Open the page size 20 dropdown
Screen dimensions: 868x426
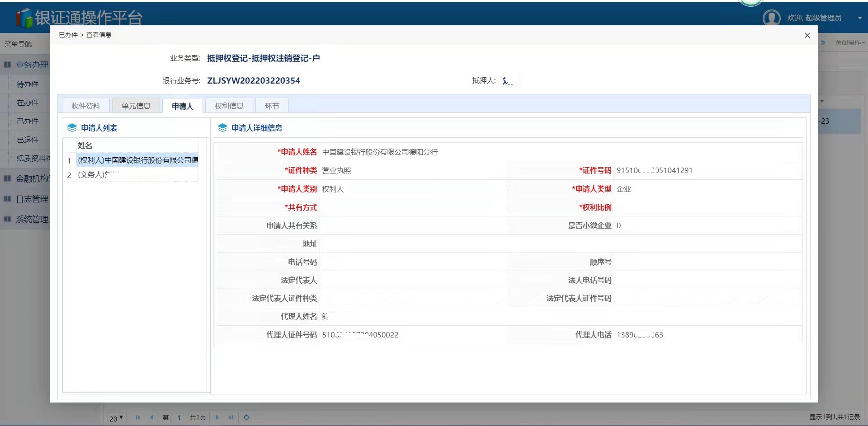116,418
